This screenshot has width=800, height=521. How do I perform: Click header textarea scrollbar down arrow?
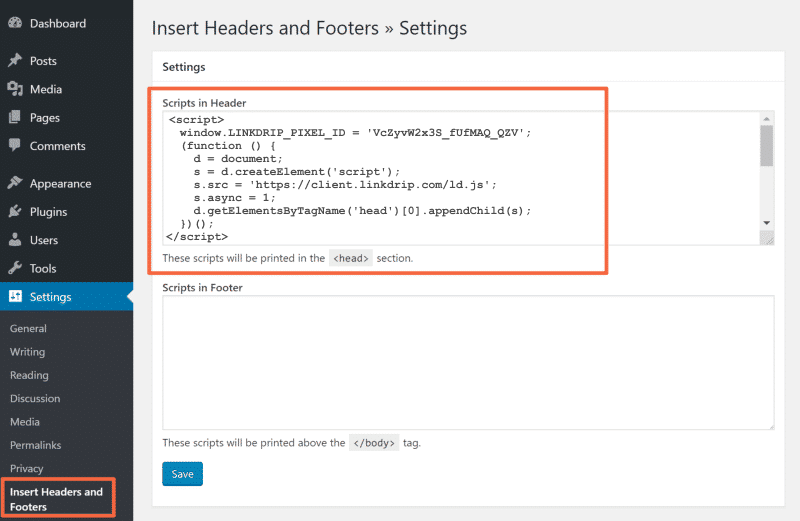pyautogui.click(x=766, y=222)
